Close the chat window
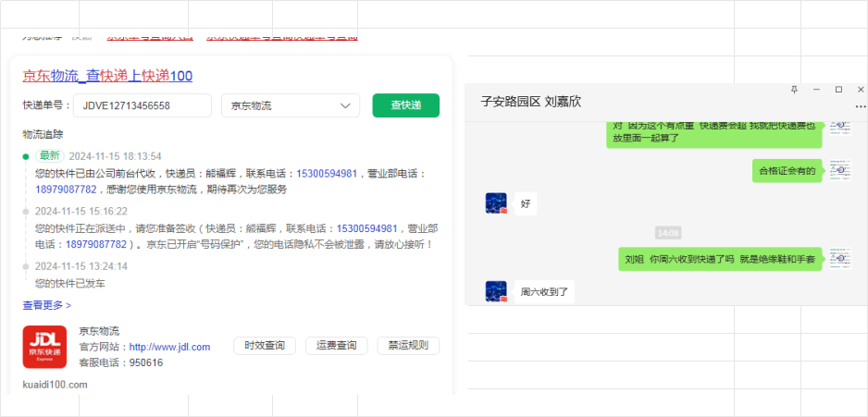The height and width of the screenshot is (417, 868). click(x=861, y=90)
